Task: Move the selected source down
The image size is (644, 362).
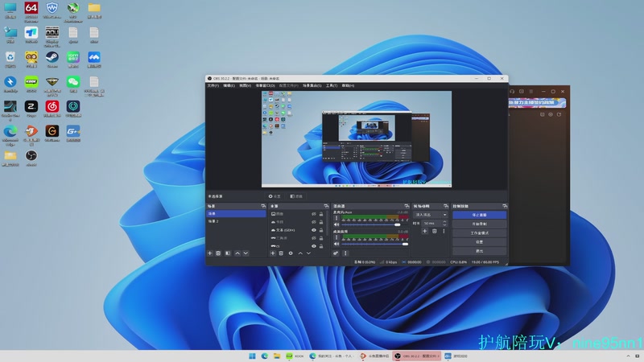Action: [308, 253]
